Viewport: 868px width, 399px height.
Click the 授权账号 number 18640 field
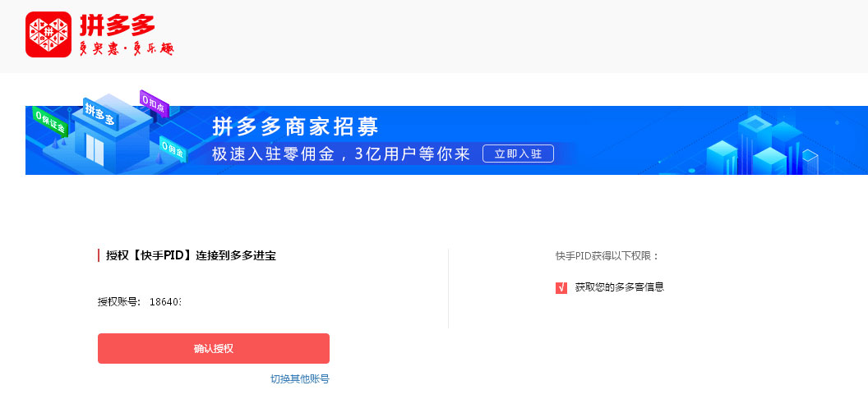[165, 302]
